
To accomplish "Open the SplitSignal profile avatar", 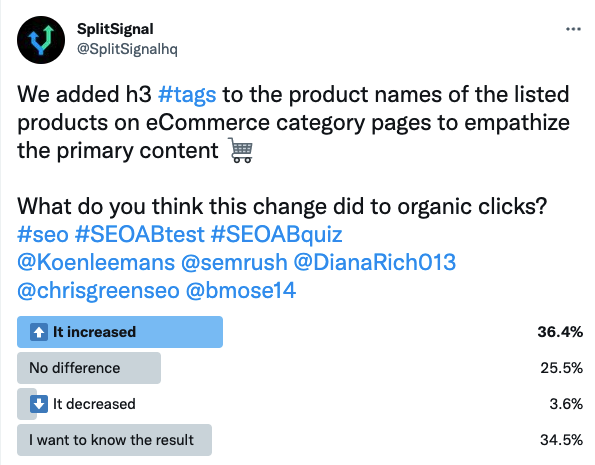I will click(x=41, y=40).
